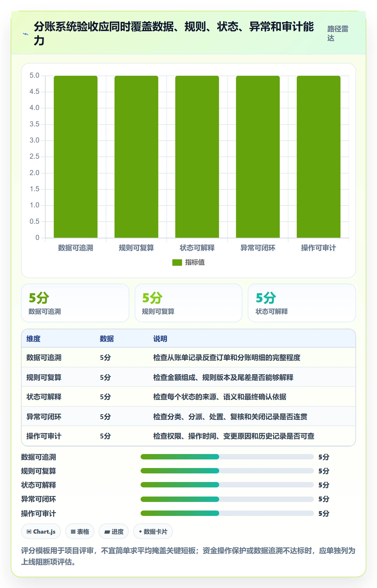
Task: Select the 数据可追溯 table row cell
Action: [44, 357]
